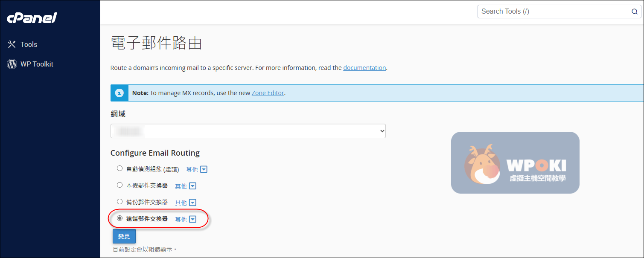Screen dimensions: 644x258
Task: Open the Zone Editor link
Action: [268, 93]
